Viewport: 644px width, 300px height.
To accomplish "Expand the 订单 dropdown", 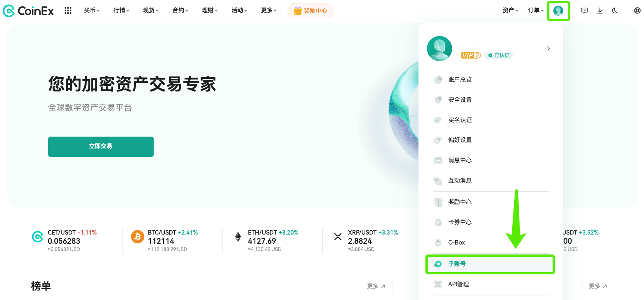I will click(536, 10).
